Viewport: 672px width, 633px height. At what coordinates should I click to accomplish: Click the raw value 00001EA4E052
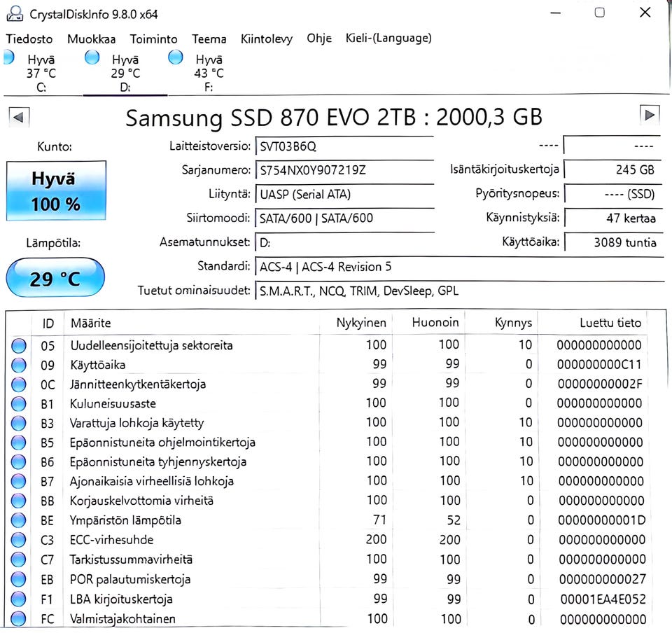(x=603, y=599)
